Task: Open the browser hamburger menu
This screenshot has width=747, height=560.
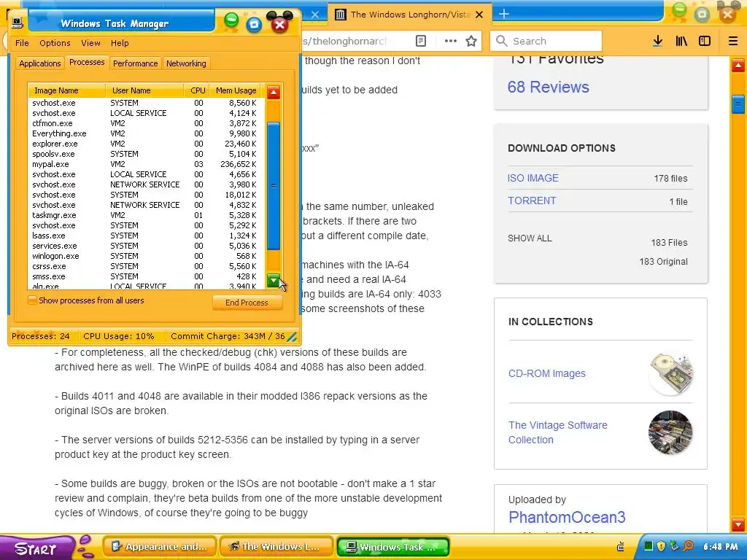Action: click(x=732, y=41)
